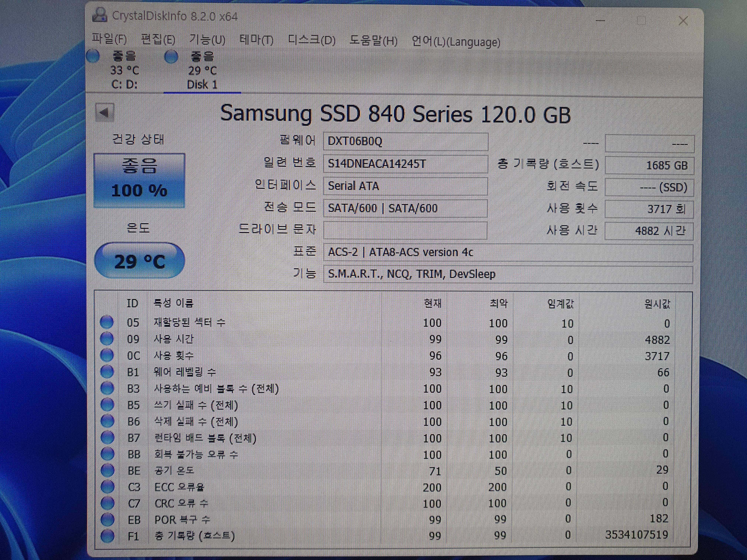Click the Samsung SSD 840 Series model title
747x560 pixels.
click(395, 114)
